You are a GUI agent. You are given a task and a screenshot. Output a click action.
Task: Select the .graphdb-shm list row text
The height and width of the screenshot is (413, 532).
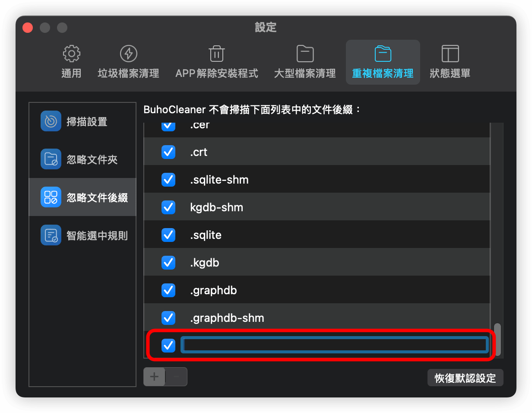pyautogui.click(x=227, y=318)
